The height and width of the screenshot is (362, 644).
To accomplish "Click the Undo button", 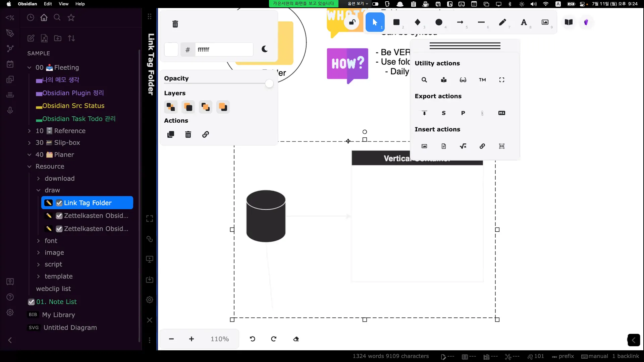I will coord(253,339).
